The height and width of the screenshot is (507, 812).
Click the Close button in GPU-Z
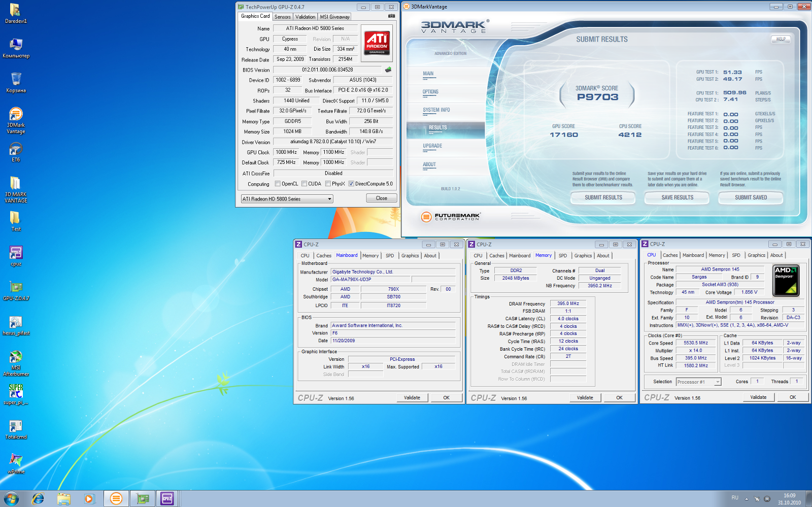pos(382,198)
